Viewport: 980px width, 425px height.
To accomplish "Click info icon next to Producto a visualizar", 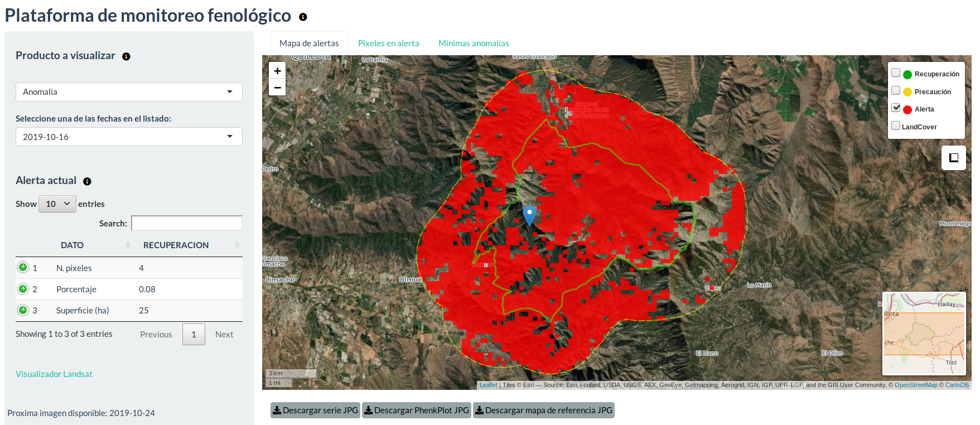I will point(126,56).
